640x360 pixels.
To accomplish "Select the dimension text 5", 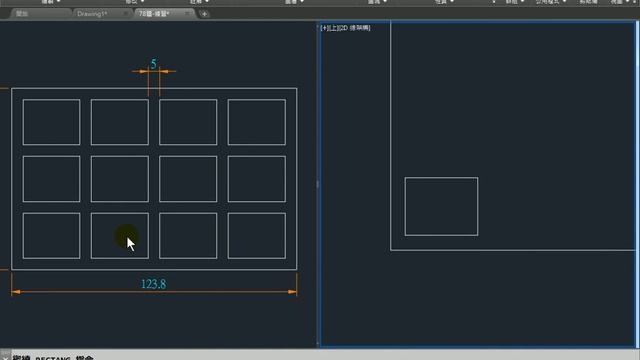I will point(153,64).
